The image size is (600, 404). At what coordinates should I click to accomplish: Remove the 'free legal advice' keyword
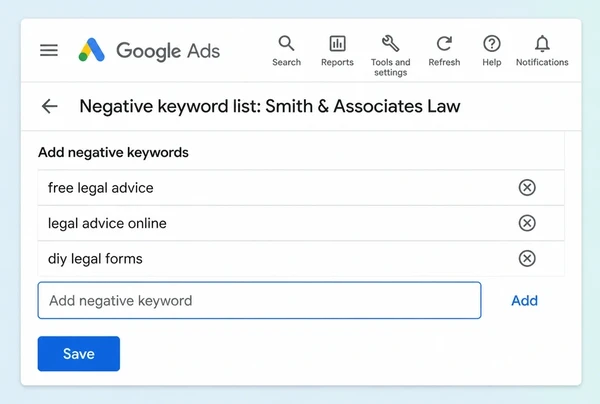pyautogui.click(x=527, y=187)
